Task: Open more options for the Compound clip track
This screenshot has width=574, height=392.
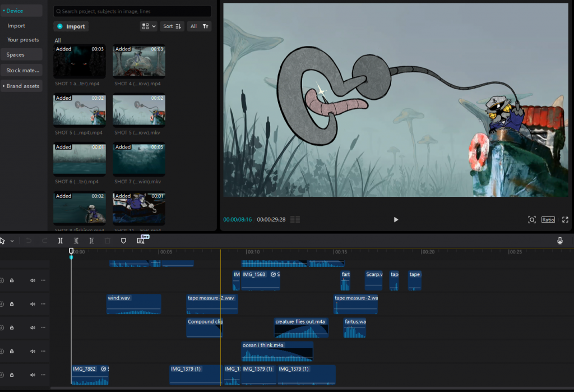Action: (x=43, y=328)
